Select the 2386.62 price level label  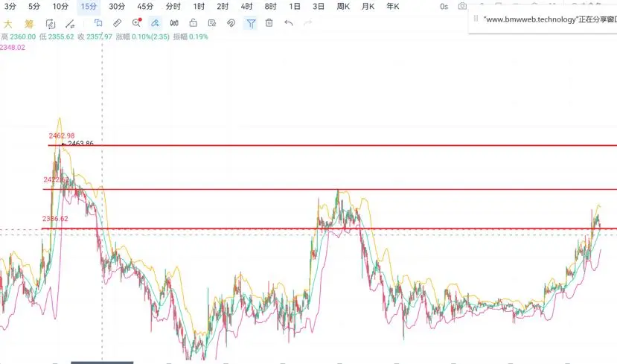pyautogui.click(x=55, y=219)
